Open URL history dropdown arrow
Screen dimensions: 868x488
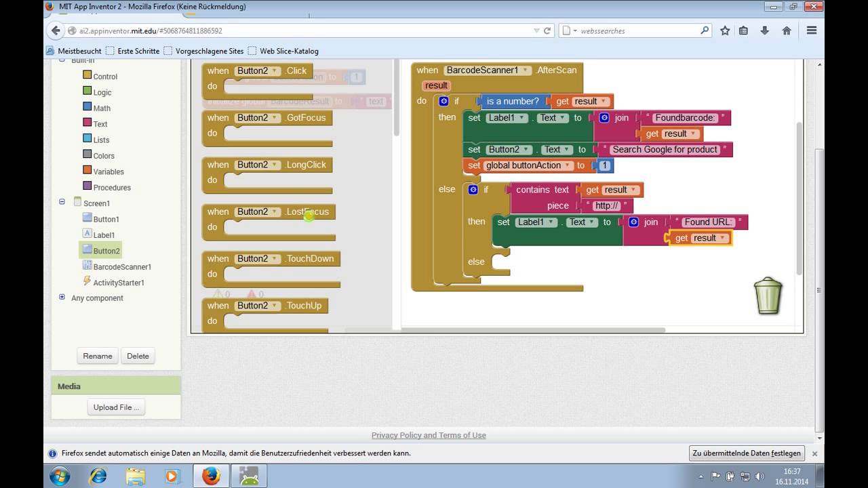[x=536, y=30]
